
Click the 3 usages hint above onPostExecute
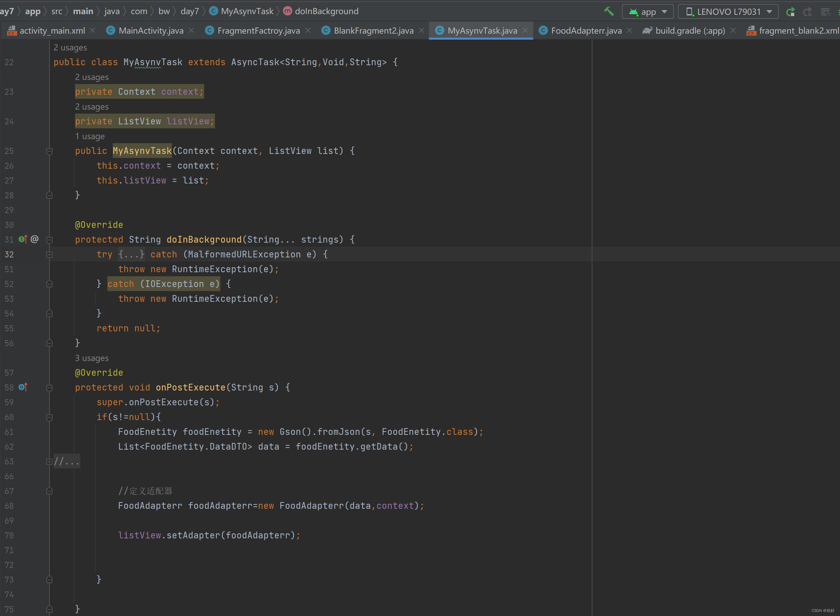92,358
